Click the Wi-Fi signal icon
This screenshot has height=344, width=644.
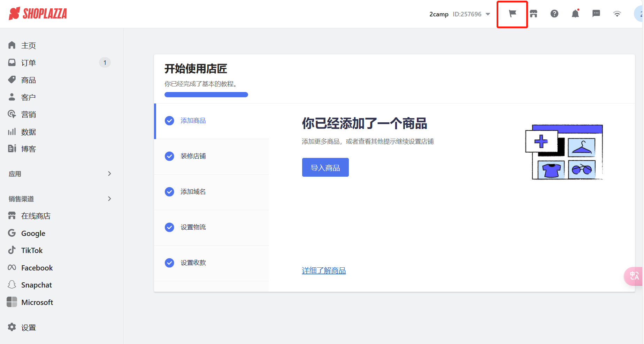617,14
